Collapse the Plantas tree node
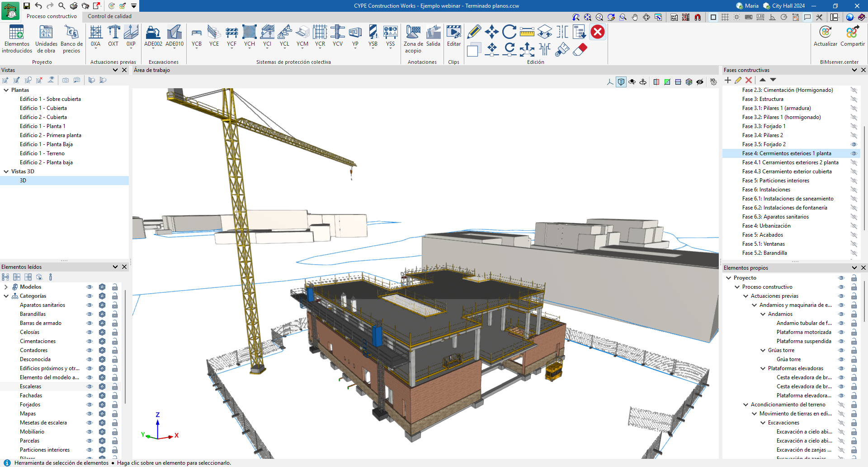This screenshot has height=467, width=868. coord(6,90)
